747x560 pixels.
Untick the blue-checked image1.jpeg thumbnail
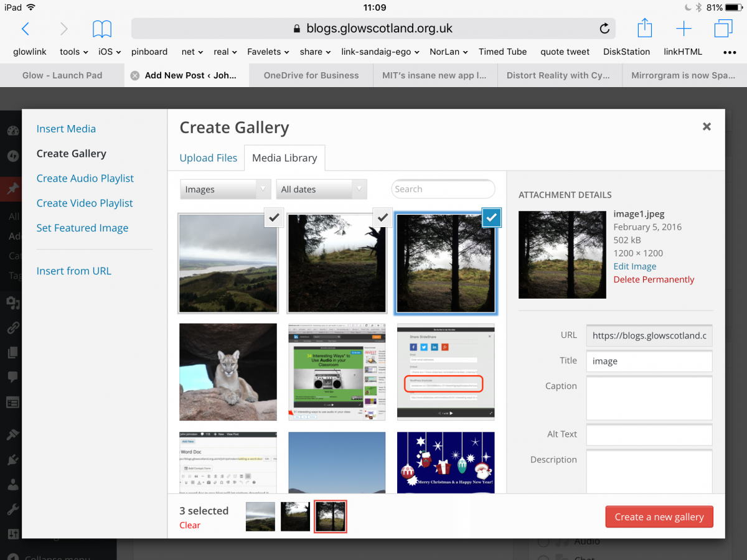[491, 217]
